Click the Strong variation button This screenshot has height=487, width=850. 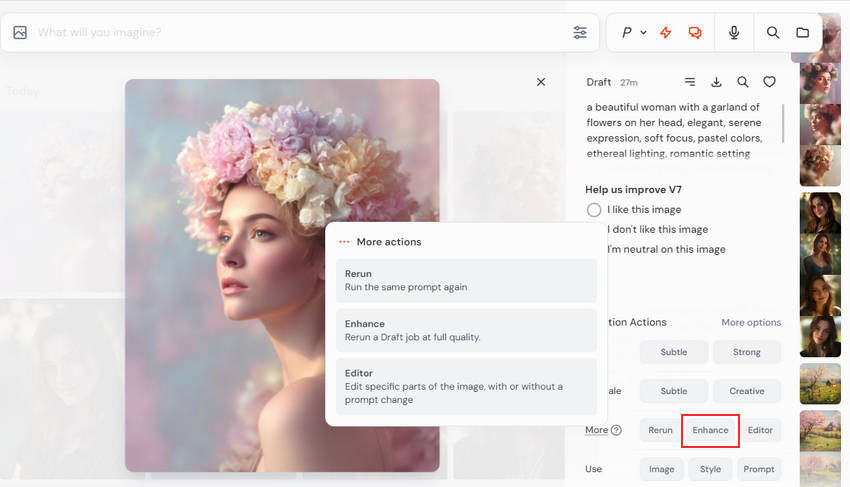tap(746, 352)
